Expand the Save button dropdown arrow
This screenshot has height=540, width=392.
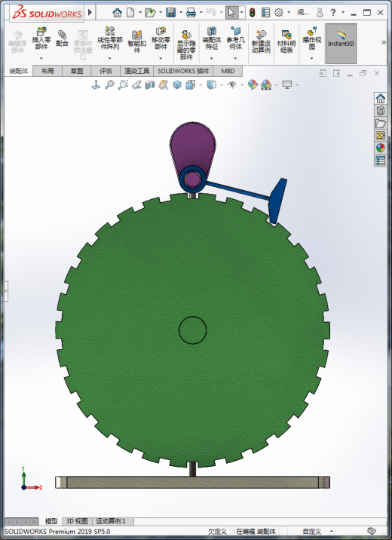(180, 13)
